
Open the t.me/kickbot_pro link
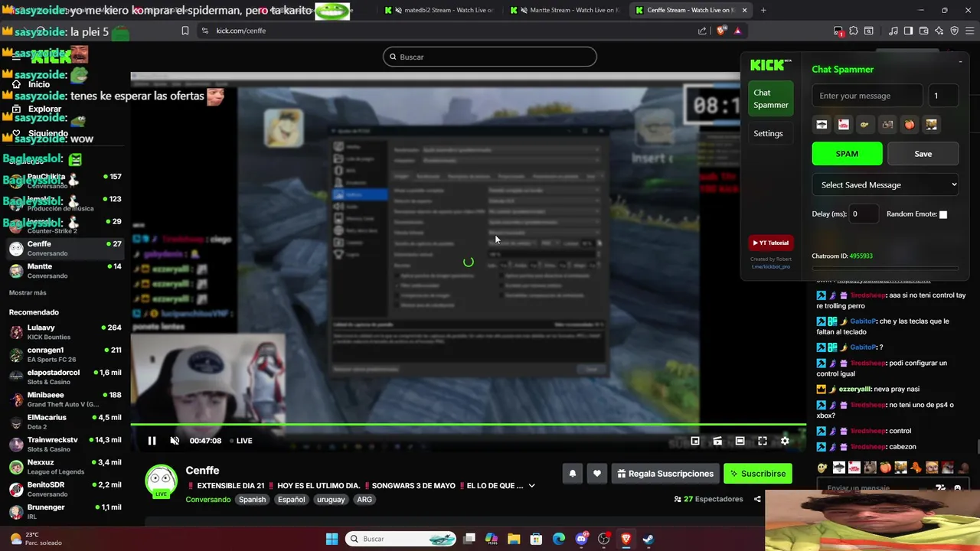coord(770,266)
